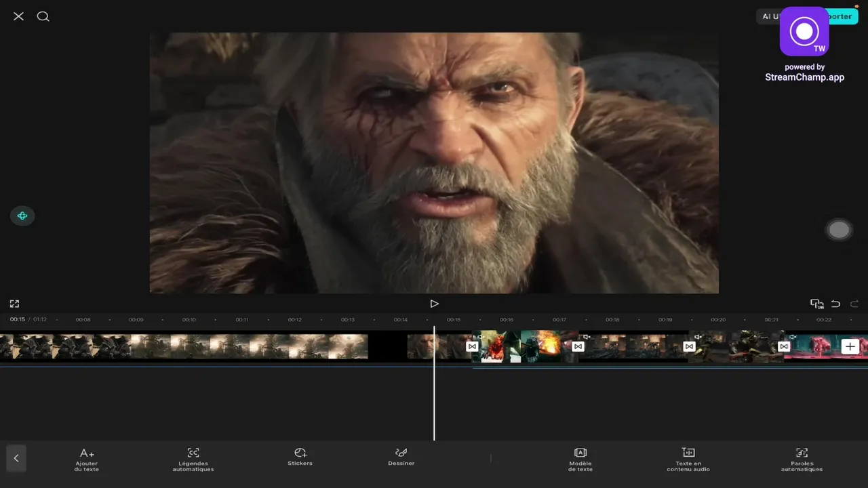Viewport: 868px width, 488px height.
Task: Choose Texte en contenu audio
Action: pyautogui.click(x=688, y=459)
